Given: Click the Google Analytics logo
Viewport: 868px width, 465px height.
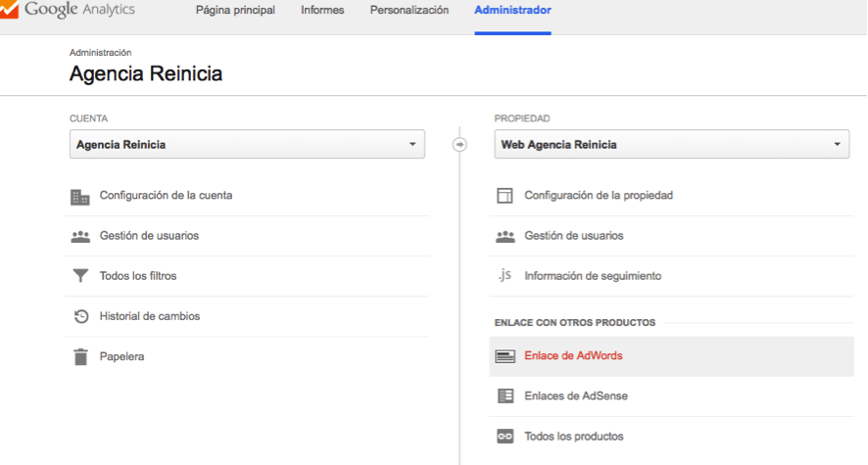Looking at the screenshot, I should [68, 10].
